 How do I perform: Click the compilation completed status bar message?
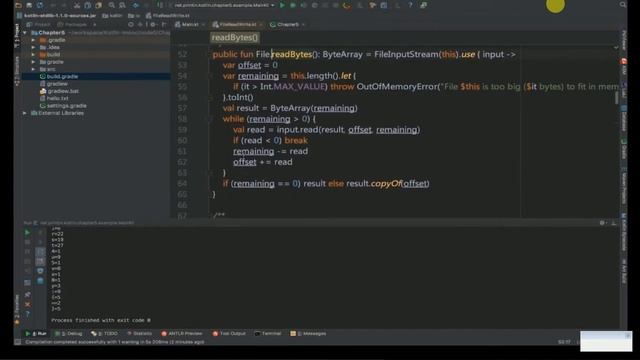click(115, 342)
